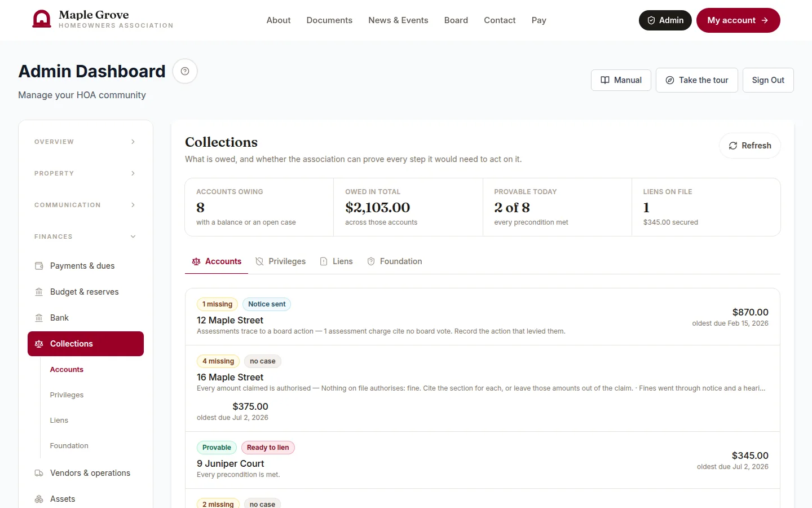
Task: Click the compass icon in Take the tour
Action: pos(670,80)
